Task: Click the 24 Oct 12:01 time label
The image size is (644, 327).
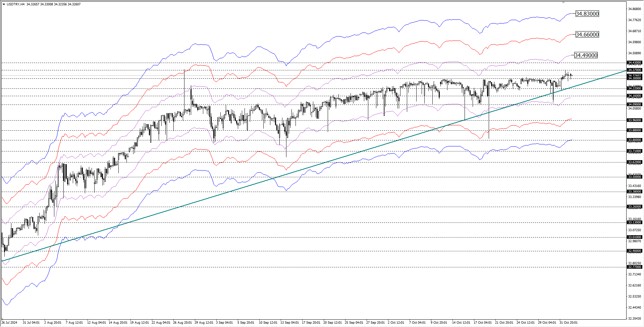Action: click(526, 323)
